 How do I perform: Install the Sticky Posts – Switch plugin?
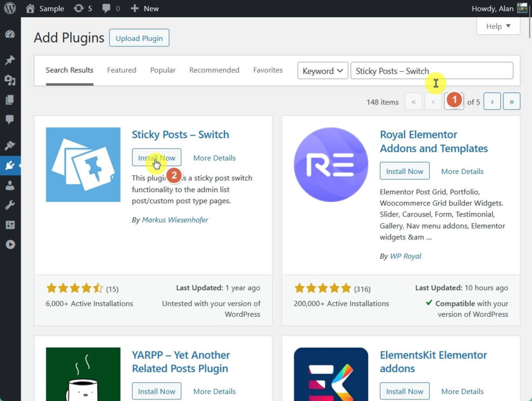pos(156,157)
